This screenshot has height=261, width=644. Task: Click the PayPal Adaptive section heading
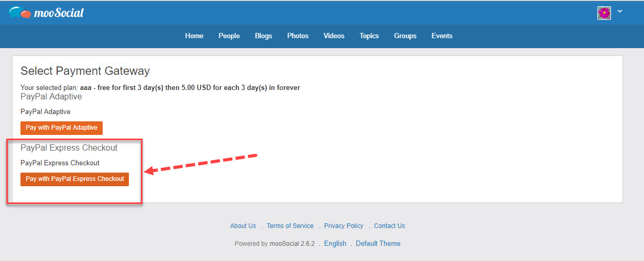tap(51, 97)
